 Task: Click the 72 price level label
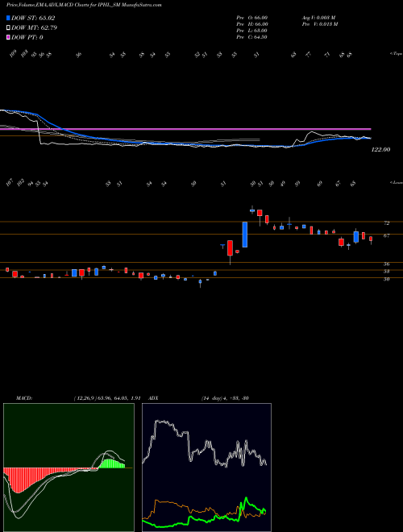(386, 223)
